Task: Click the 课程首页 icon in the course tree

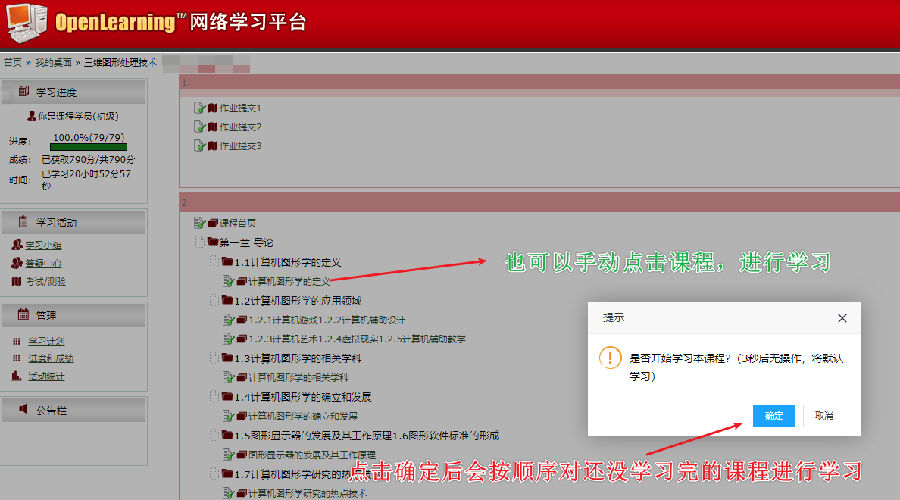Action: pos(199,223)
